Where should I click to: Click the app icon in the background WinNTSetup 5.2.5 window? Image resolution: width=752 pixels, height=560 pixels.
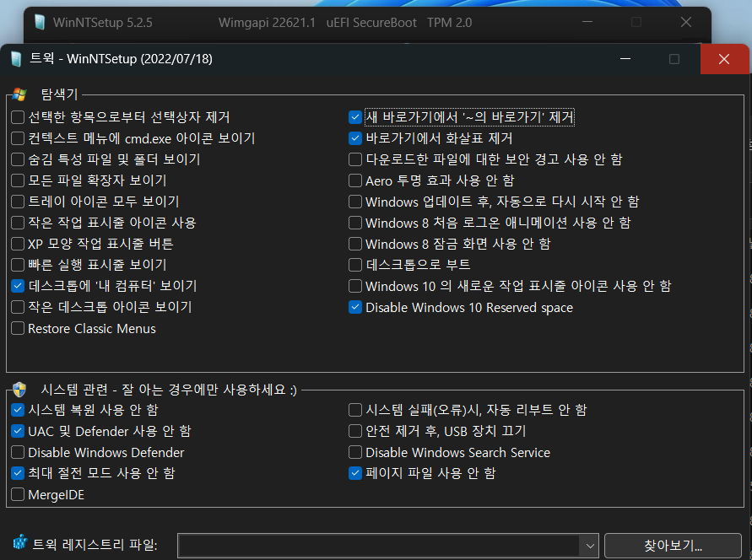click(x=40, y=22)
